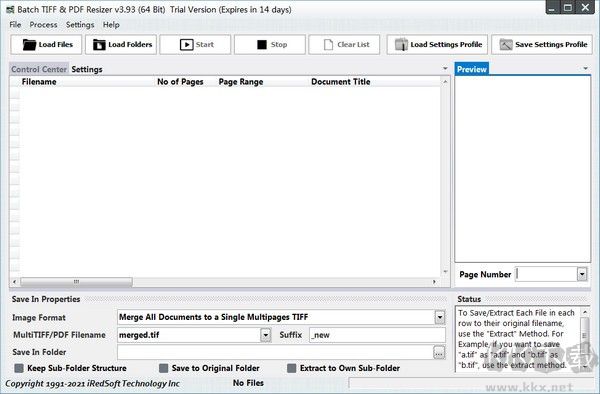
Task: Maximize the Batch TIFF & PDF Resizer window
Action: click(x=568, y=8)
